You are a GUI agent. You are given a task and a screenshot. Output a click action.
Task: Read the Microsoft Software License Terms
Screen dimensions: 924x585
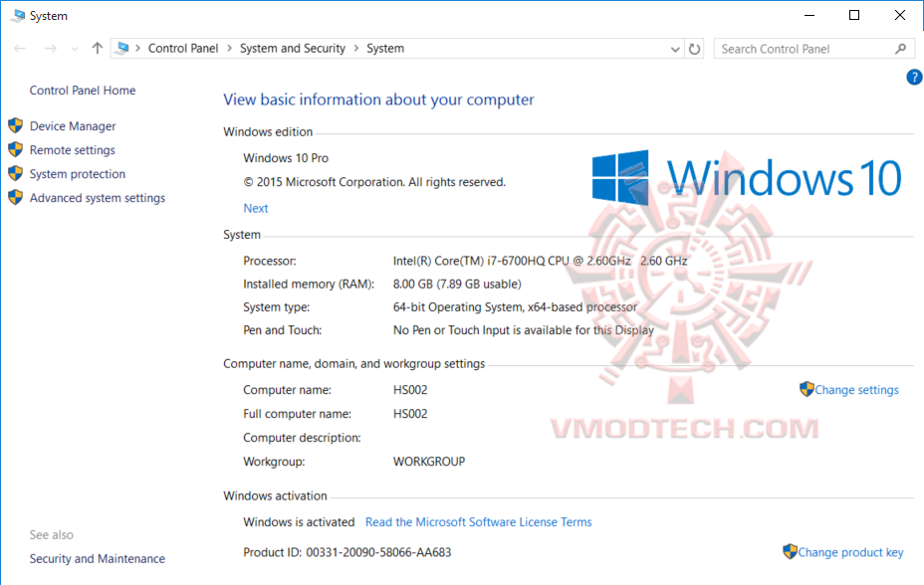478,522
